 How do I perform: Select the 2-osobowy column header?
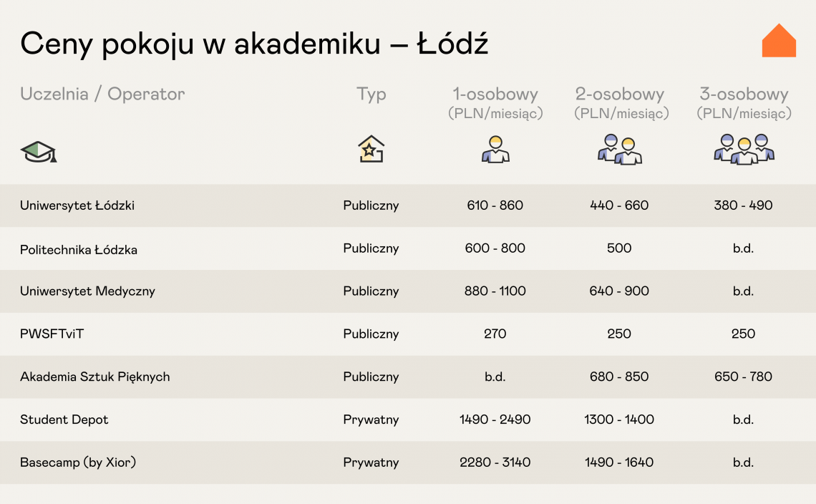tap(619, 94)
